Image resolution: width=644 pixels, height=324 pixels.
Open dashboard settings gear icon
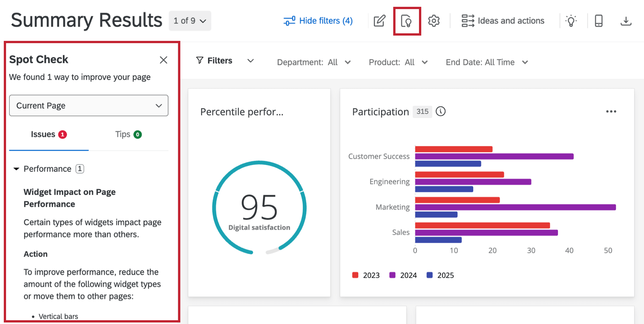pos(434,21)
